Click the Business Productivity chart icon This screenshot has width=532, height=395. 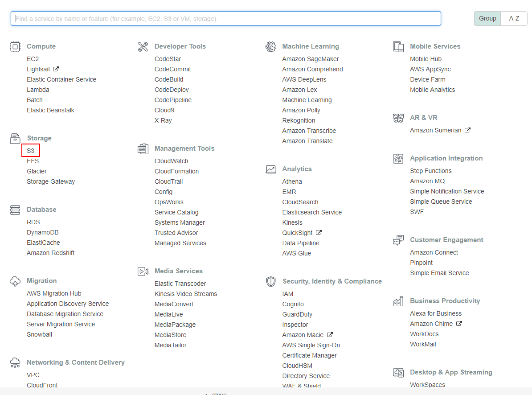(398, 301)
